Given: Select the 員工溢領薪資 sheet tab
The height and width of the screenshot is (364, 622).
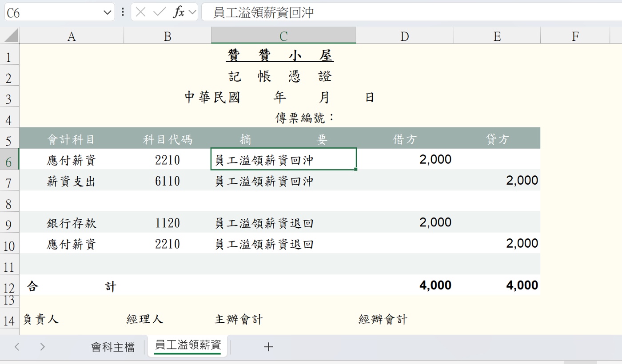Looking at the screenshot, I should coord(187,347).
